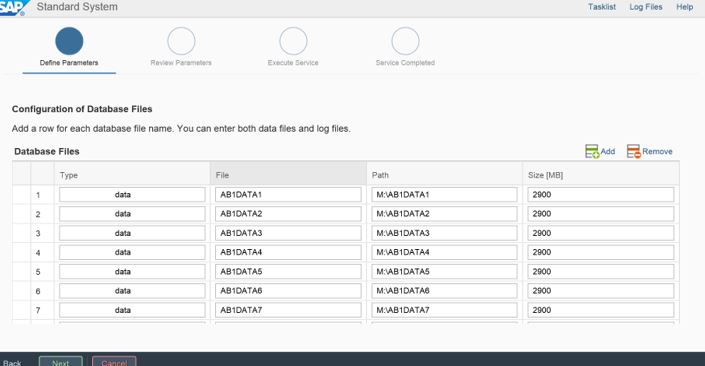Select row 1 using its row selector cell
The image size is (705, 366).
tap(21, 195)
